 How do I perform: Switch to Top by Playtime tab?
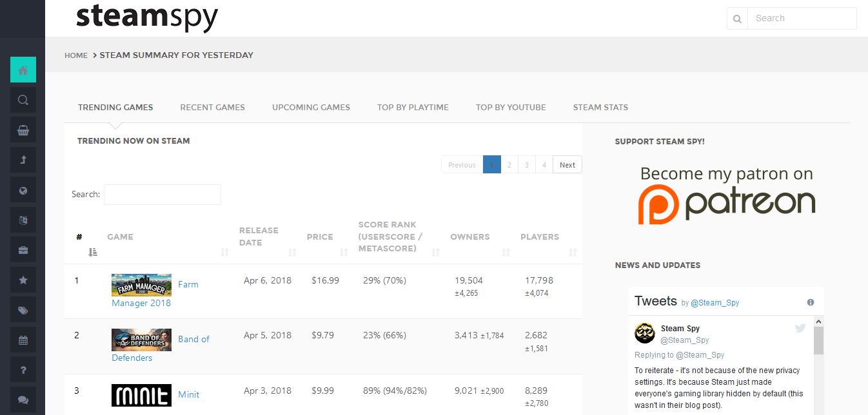(413, 107)
